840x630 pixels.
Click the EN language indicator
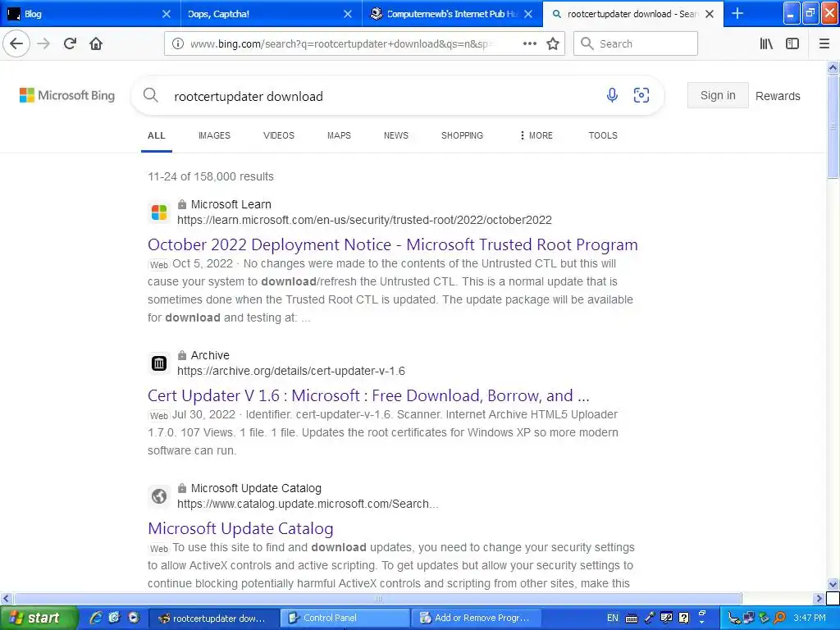click(x=612, y=618)
